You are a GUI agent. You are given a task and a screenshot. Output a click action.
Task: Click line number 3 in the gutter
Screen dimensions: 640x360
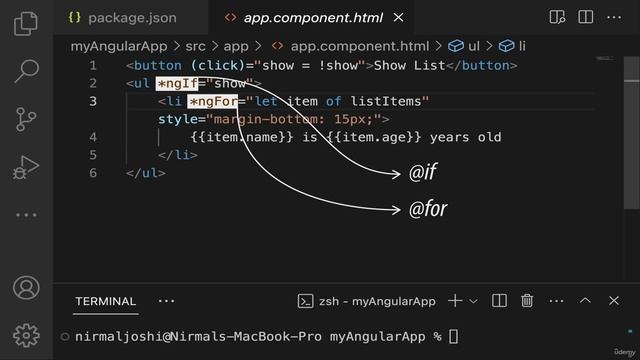[x=93, y=101]
